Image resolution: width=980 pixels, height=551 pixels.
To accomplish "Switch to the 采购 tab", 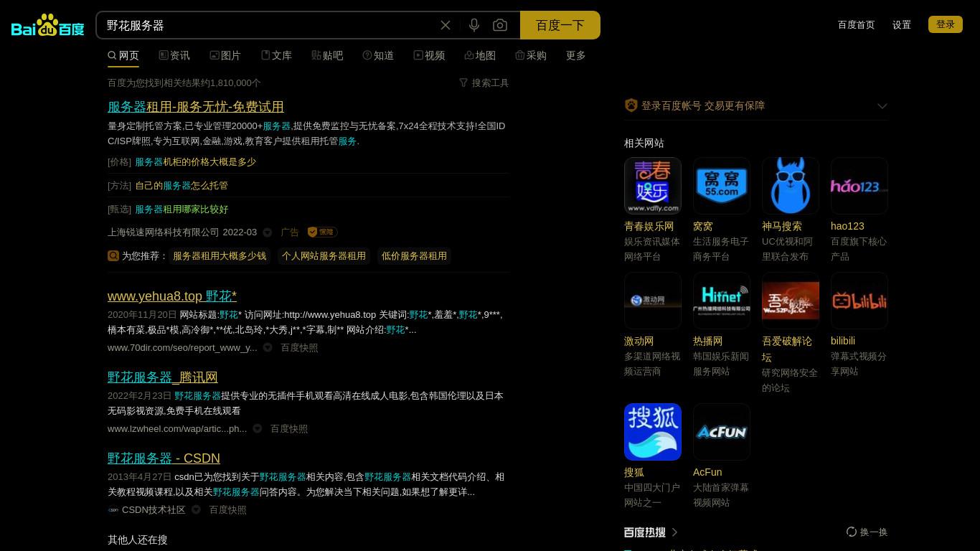I will tap(531, 55).
